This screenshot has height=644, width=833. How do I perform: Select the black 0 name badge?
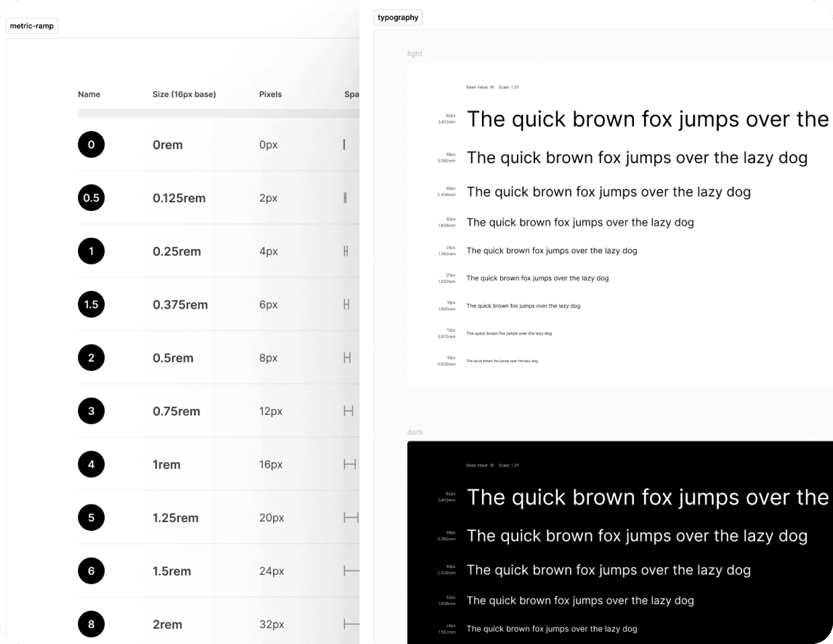91,144
